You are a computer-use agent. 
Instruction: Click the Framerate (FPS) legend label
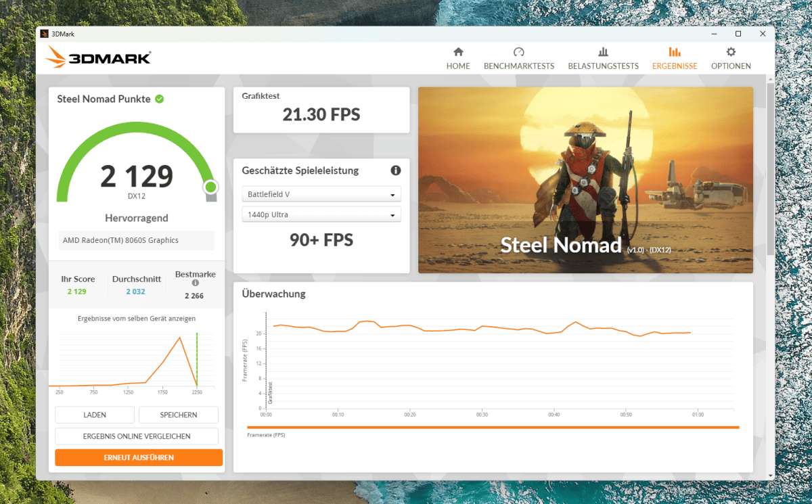point(267,435)
